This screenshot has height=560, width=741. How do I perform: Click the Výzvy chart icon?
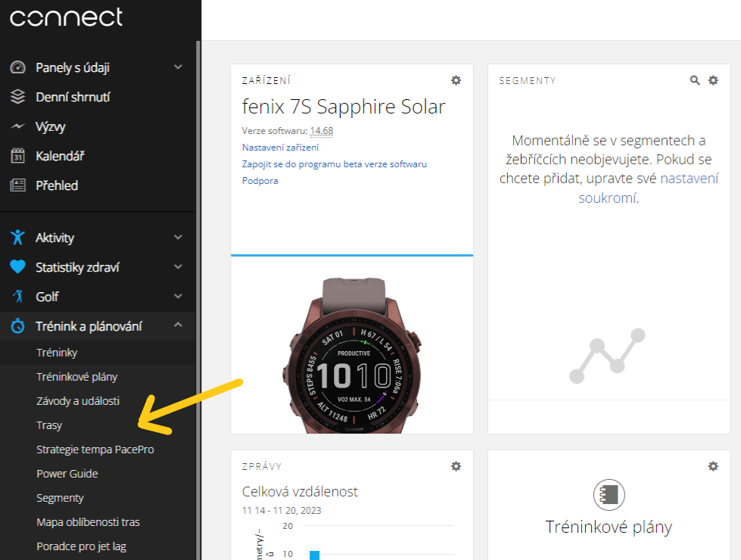coord(18,126)
